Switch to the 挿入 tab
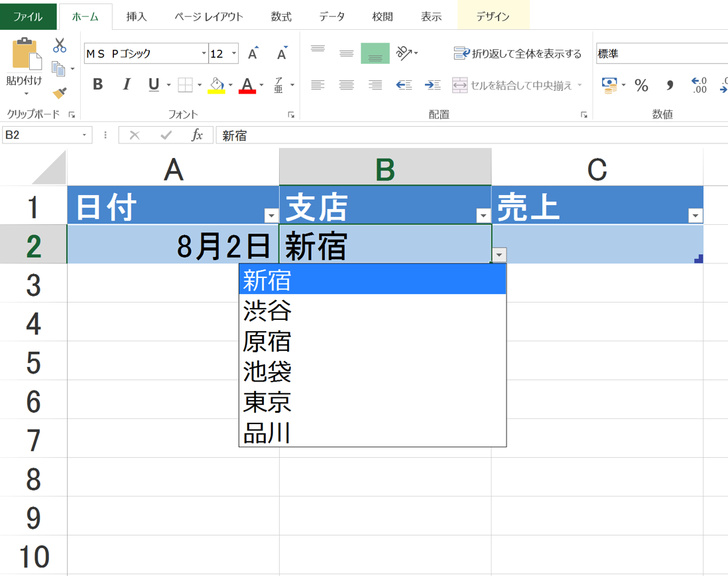The image size is (728, 576). (137, 17)
